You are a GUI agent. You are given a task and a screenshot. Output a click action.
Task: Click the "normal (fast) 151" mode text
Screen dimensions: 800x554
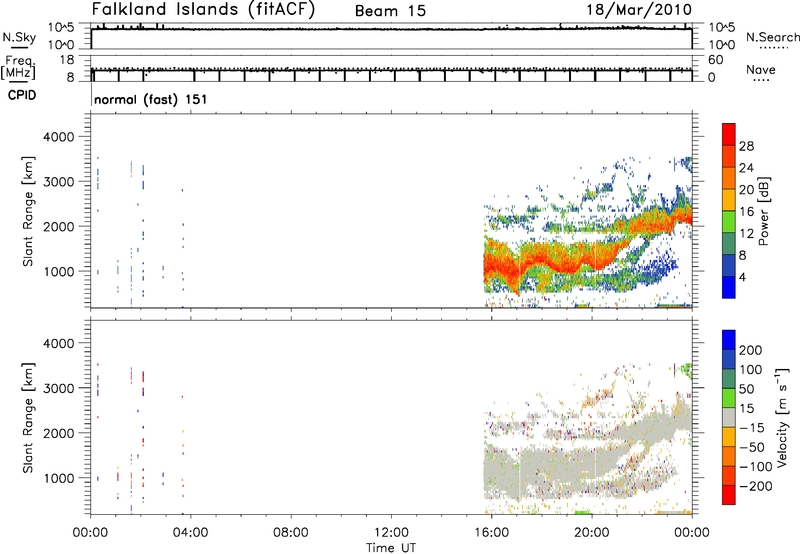[x=151, y=99]
